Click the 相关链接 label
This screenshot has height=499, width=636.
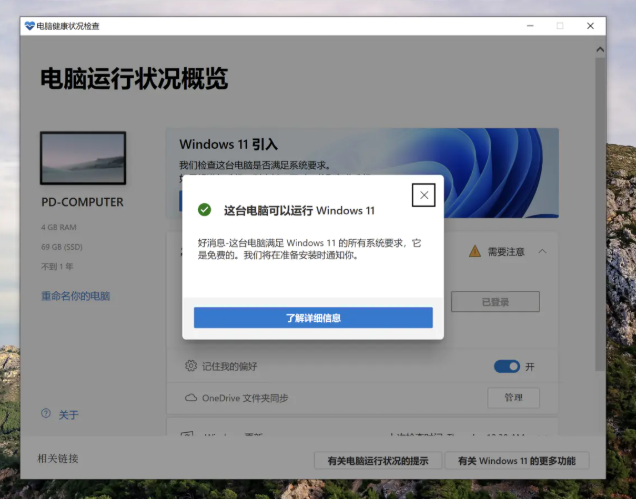(58, 459)
